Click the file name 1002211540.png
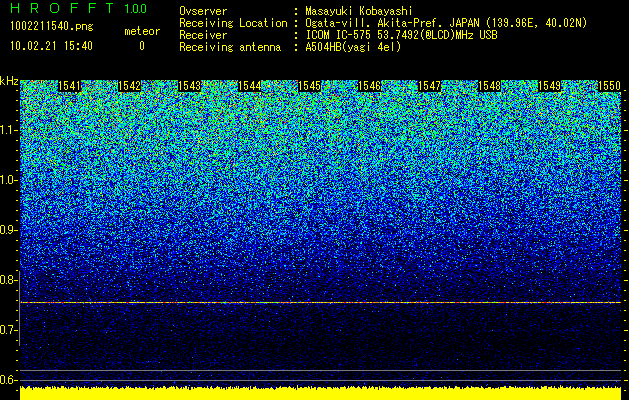This screenshot has width=629, height=400. click(51, 27)
